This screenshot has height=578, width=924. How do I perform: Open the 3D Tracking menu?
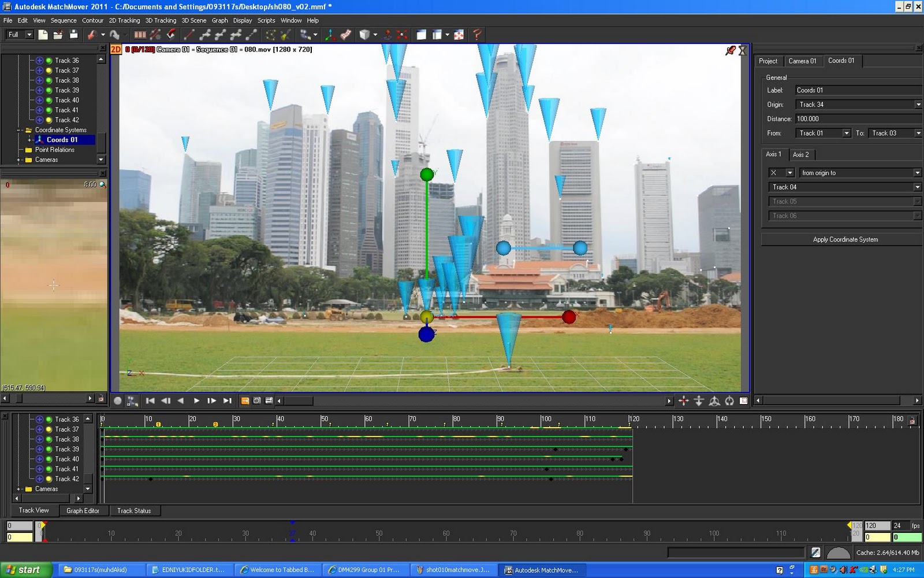pos(160,20)
